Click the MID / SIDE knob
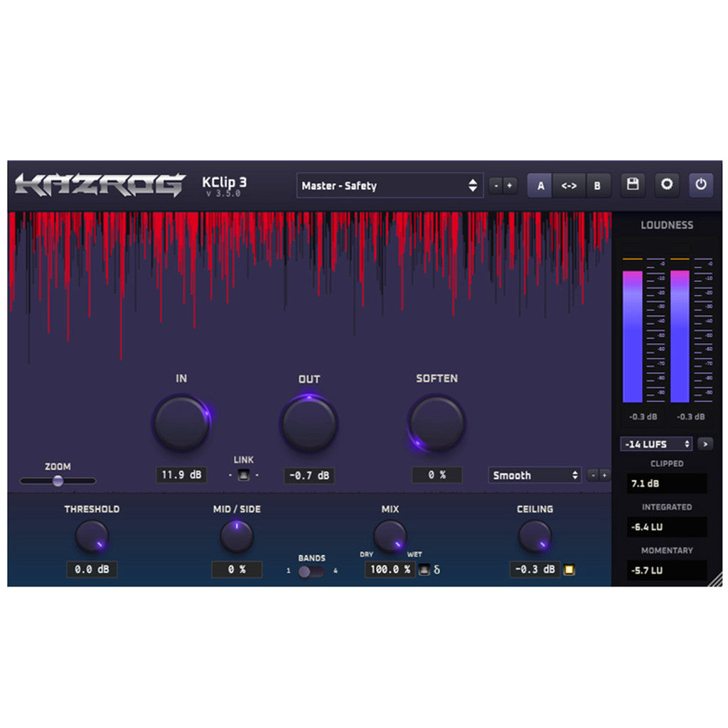 coord(237,536)
